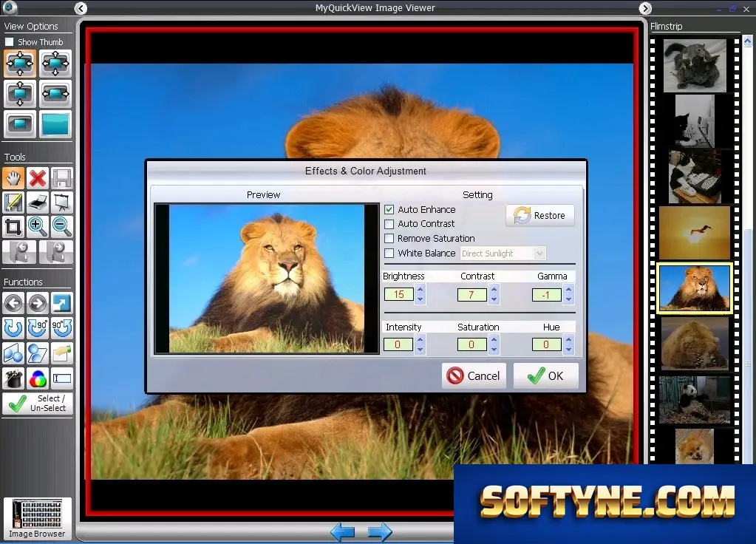Click the zoom in magnifier
756x544 pixels.
pyautogui.click(x=38, y=227)
